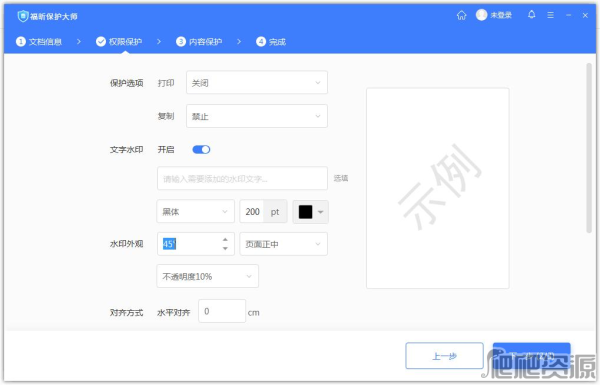Expand color picker dropdown arrow
Viewport: 600px width, 385px height.
(x=321, y=212)
